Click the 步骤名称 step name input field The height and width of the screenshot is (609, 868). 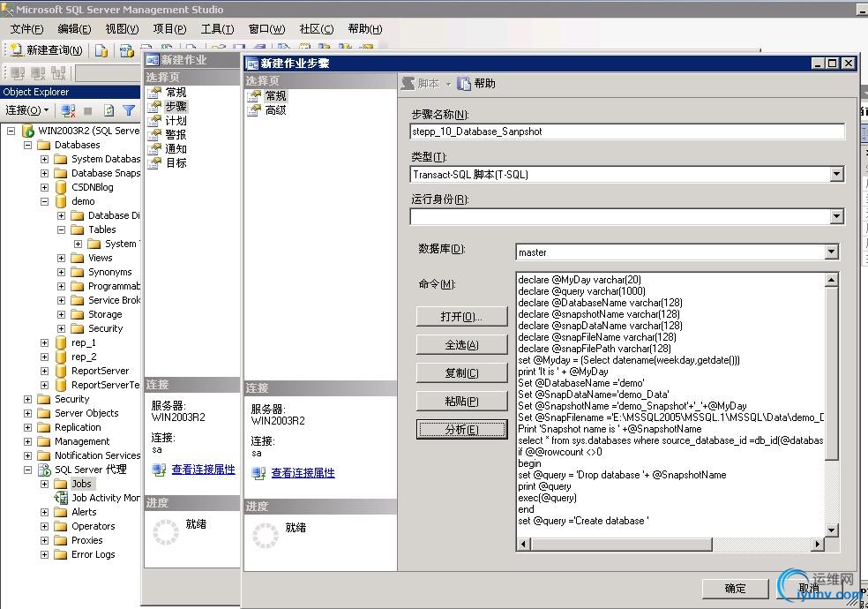(x=627, y=132)
